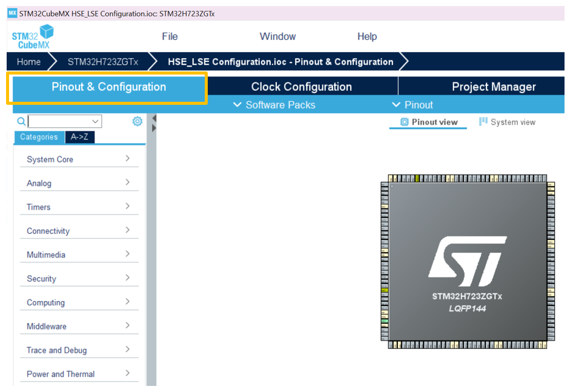Click into the peripheral search field
Image resolution: width=573 pixels, height=392 pixels.
[x=65, y=121]
